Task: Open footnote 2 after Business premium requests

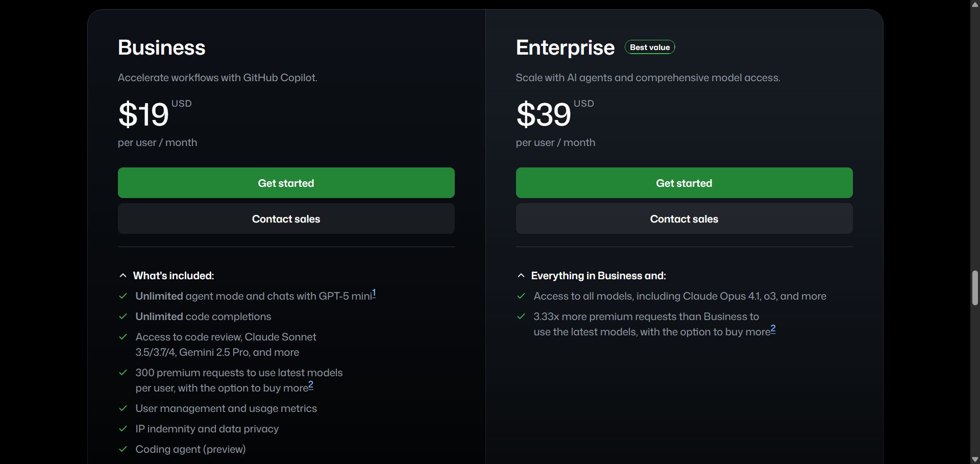Action: coord(311,385)
